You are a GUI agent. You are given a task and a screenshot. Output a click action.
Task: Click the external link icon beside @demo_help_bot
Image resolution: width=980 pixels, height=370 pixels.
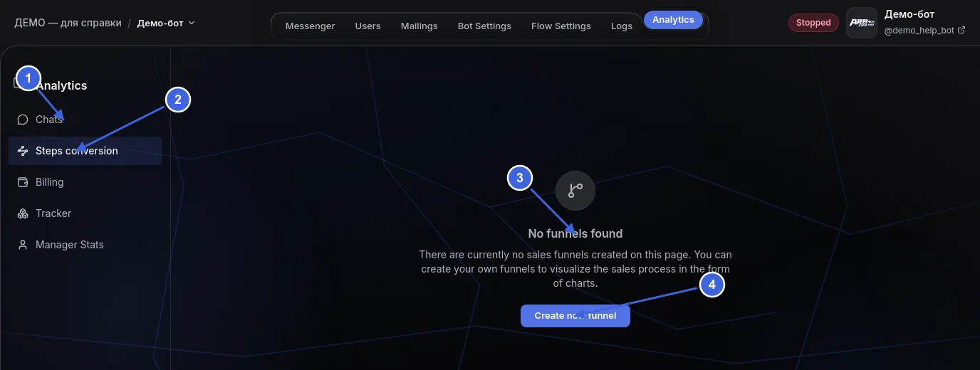(x=961, y=31)
